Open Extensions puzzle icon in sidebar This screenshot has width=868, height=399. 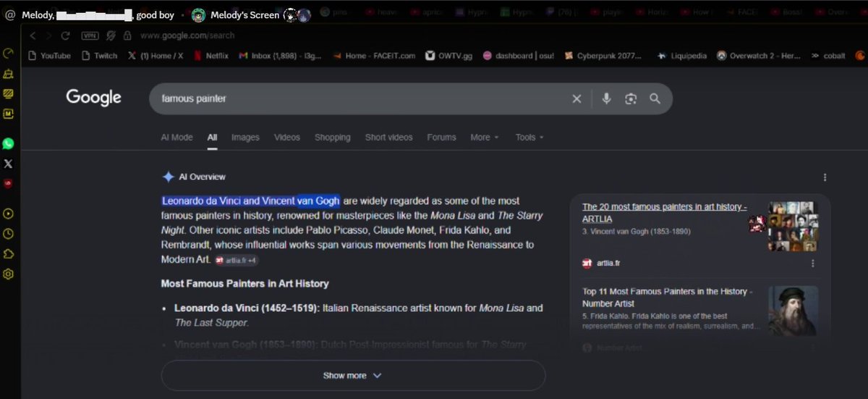(x=9, y=253)
